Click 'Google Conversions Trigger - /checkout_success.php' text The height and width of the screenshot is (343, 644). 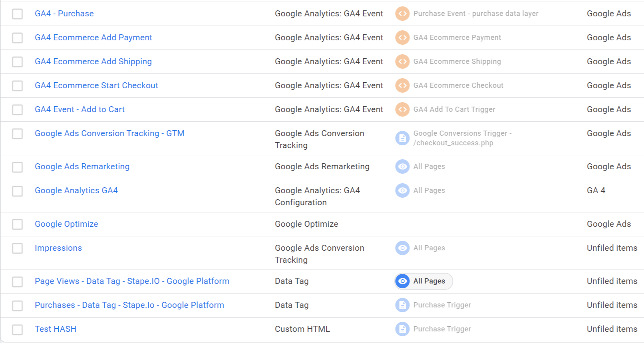[x=463, y=138]
